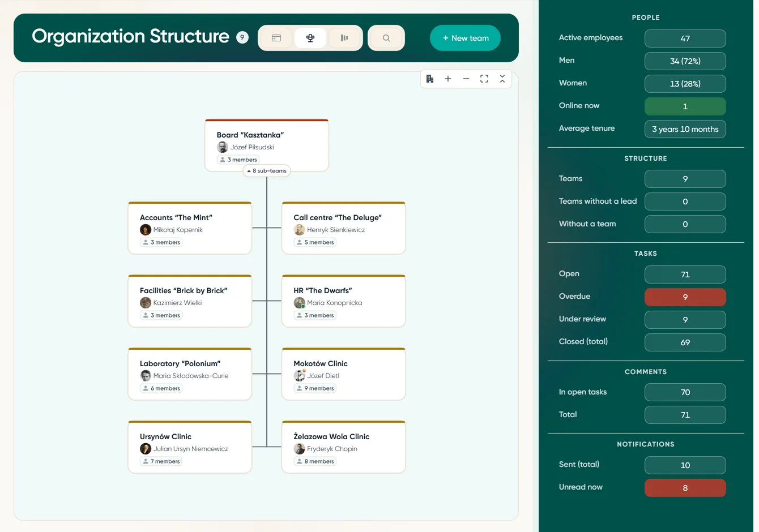Zoom out of the org chart
The width and height of the screenshot is (759, 532).
466,79
